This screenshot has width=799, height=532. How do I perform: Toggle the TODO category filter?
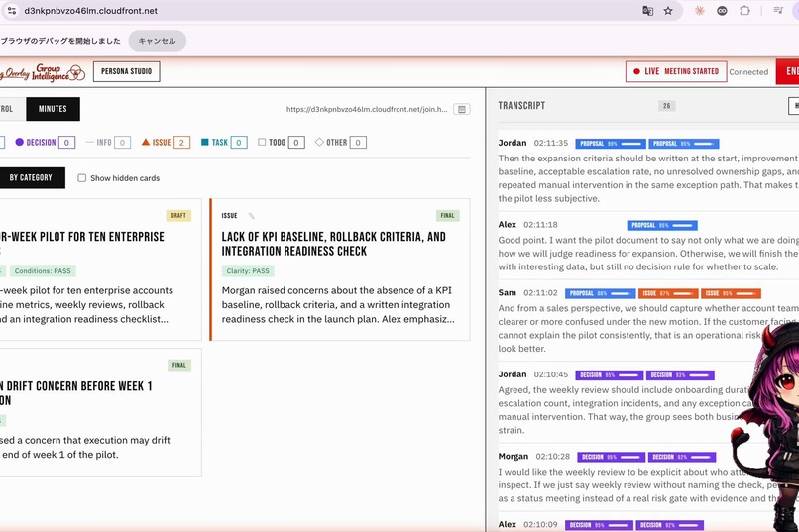click(282, 143)
